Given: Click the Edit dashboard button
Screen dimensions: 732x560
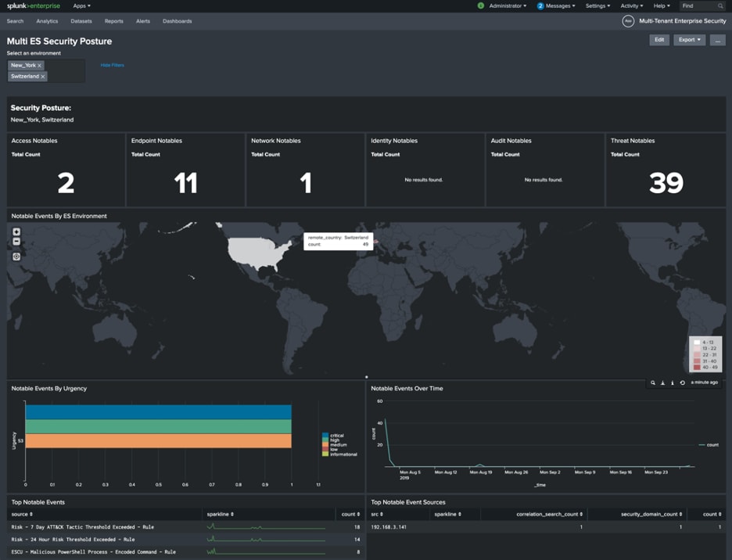Looking at the screenshot, I should click(x=659, y=40).
